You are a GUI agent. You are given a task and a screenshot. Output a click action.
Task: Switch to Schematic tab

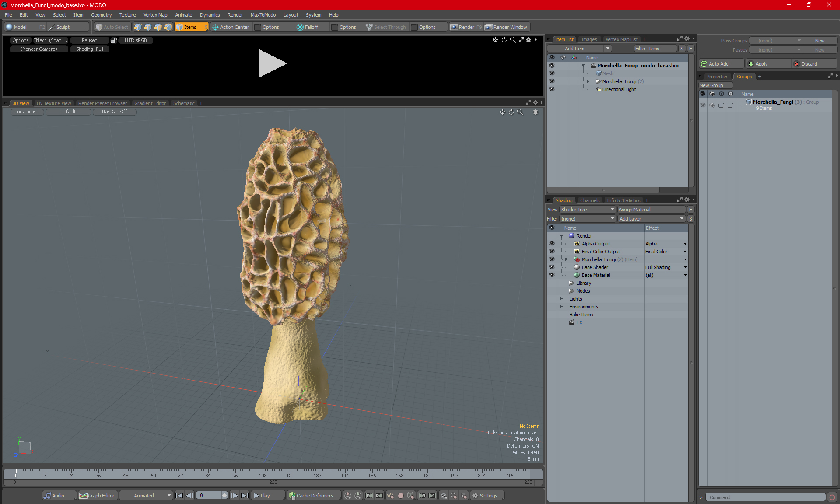pos(184,103)
